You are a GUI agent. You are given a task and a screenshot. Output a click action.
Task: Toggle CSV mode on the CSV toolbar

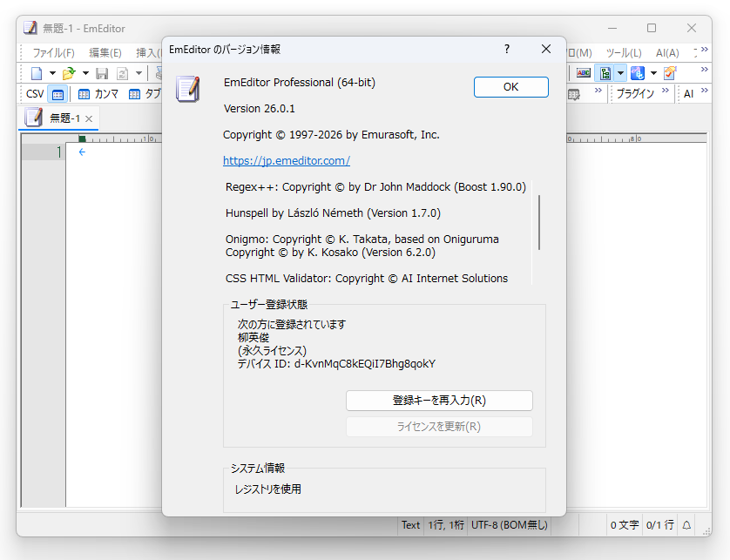point(34,93)
